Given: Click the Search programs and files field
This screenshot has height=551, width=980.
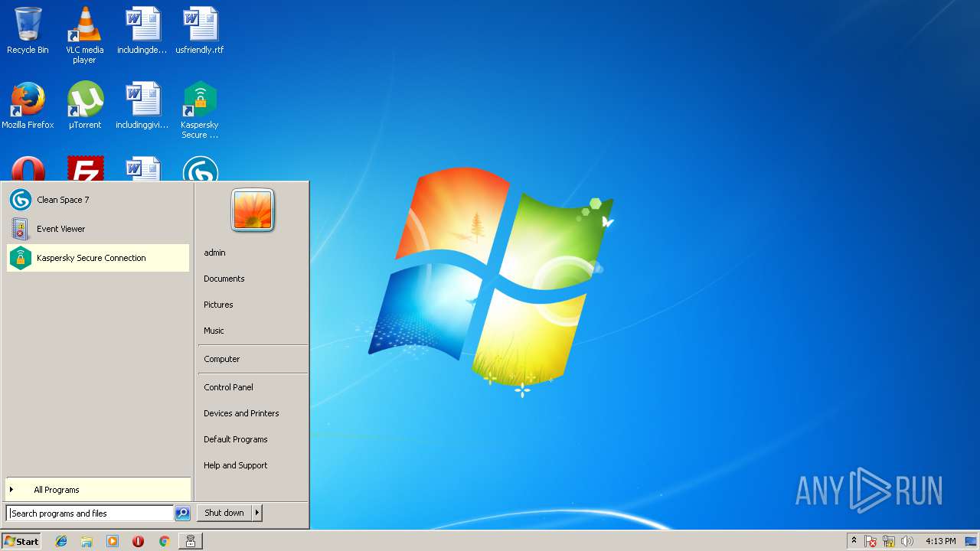Looking at the screenshot, I should [x=90, y=514].
